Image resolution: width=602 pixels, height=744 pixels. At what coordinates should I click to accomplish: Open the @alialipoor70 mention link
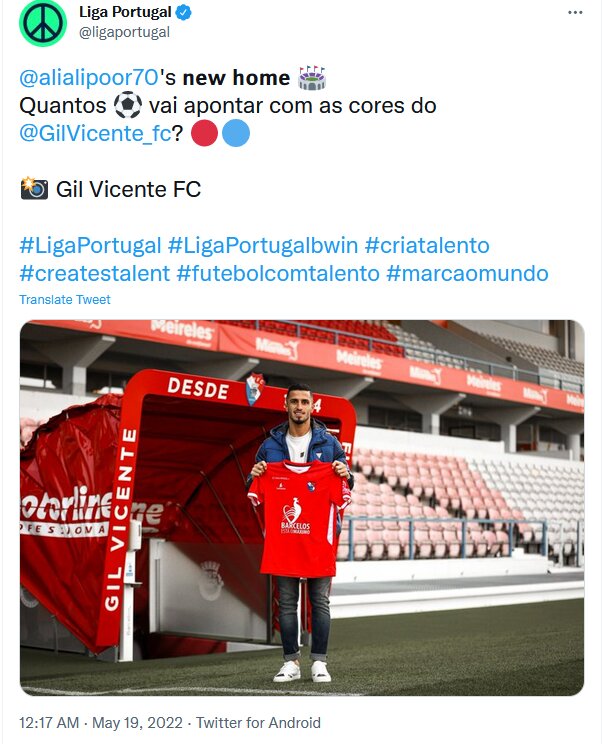(x=89, y=78)
